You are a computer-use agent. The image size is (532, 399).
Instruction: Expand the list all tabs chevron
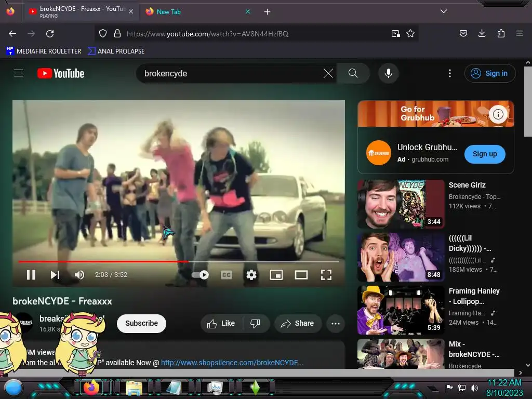(x=444, y=11)
